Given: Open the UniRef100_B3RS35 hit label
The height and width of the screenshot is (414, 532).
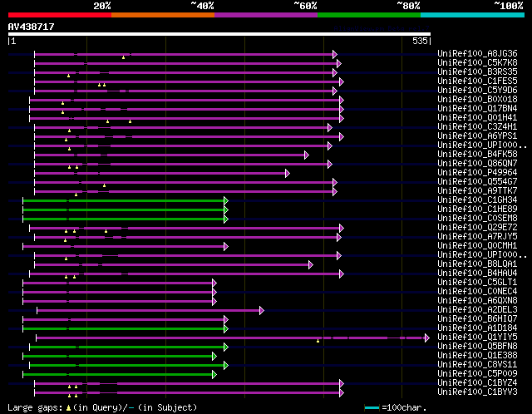Looking at the screenshot, I should 477,72.
